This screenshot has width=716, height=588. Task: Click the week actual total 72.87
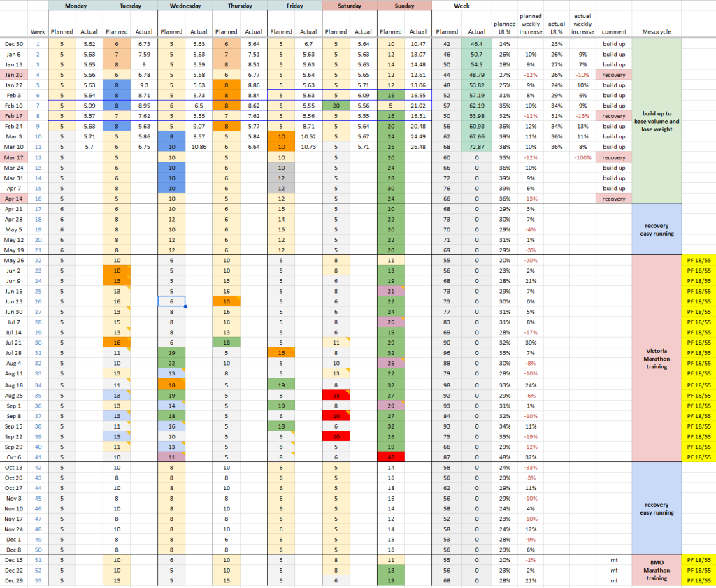coord(476,148)
